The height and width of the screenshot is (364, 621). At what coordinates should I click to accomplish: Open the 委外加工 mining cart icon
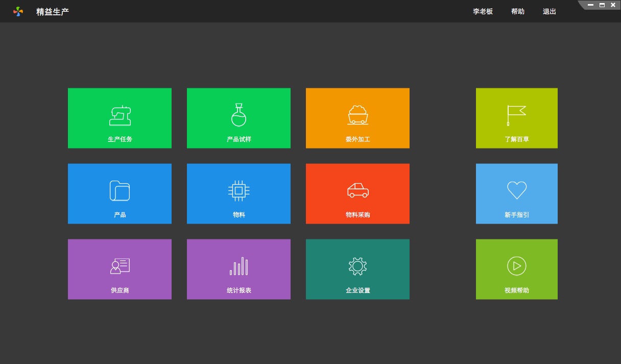(357, 115)
